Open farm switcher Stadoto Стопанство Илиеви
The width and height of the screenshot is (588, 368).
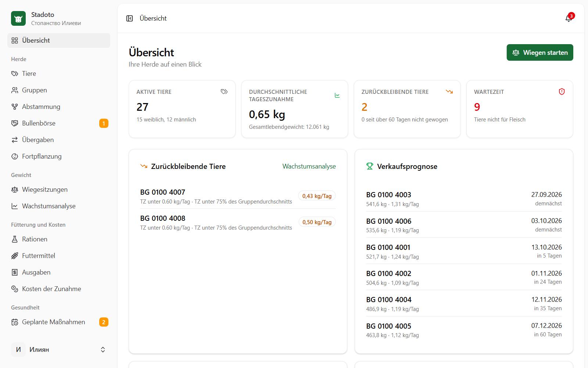click(59, 18)
